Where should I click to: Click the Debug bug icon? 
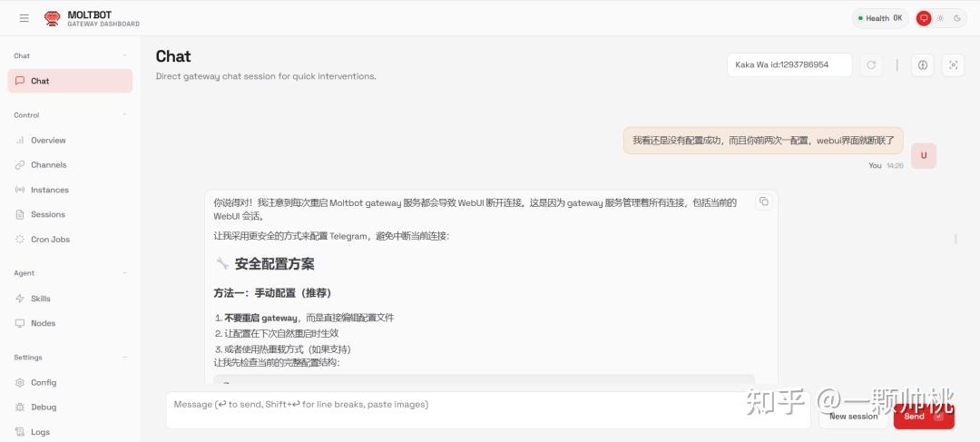19,407
